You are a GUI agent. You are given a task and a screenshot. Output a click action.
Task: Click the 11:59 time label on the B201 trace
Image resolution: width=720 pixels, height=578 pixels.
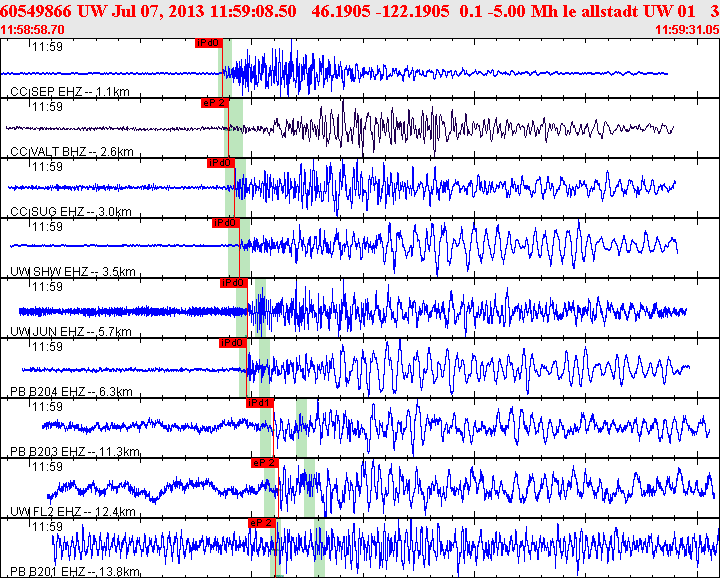pos(47,527)
